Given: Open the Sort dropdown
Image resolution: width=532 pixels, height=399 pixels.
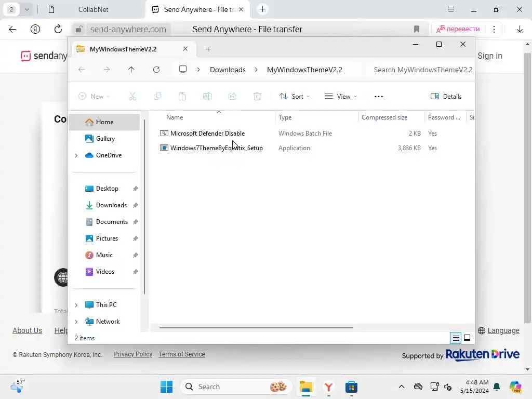Looking at the screenshot, I should [x=294, y=96].
